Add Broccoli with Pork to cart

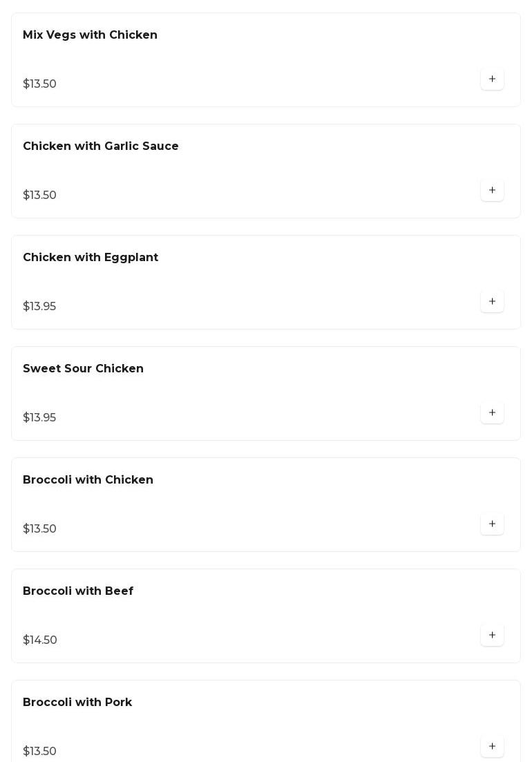492,747
